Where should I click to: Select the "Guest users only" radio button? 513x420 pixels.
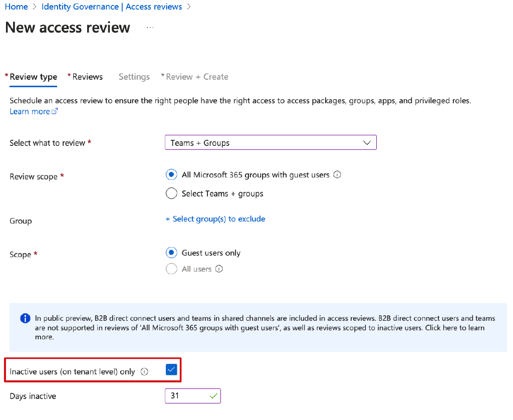click(171, 253)
